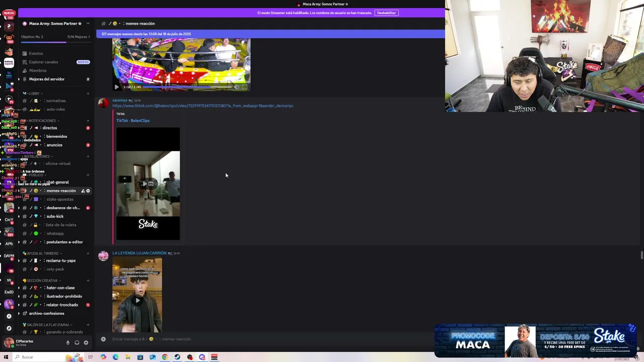Open the EsdD server icon
This screenshot has height=362, width=644.
pos(9,292)
